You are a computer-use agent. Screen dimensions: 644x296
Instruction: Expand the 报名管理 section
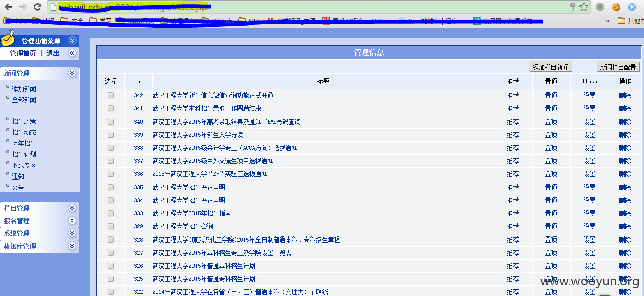coord(72,221)
